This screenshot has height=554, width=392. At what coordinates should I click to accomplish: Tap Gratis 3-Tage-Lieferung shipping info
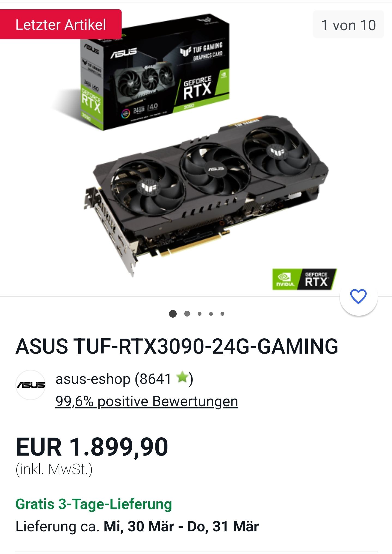coord(94,504)
